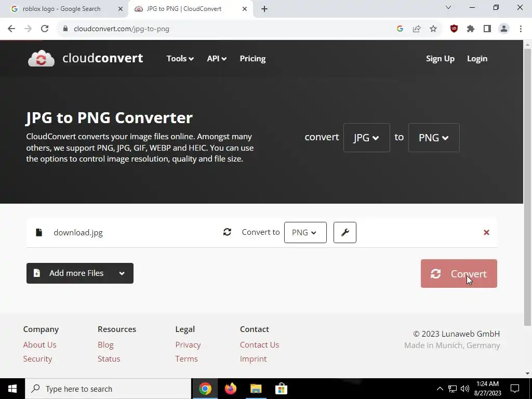The width and height of the screenshot is (532, 399).
Task: Open the Status link
Action: (109, 358)
